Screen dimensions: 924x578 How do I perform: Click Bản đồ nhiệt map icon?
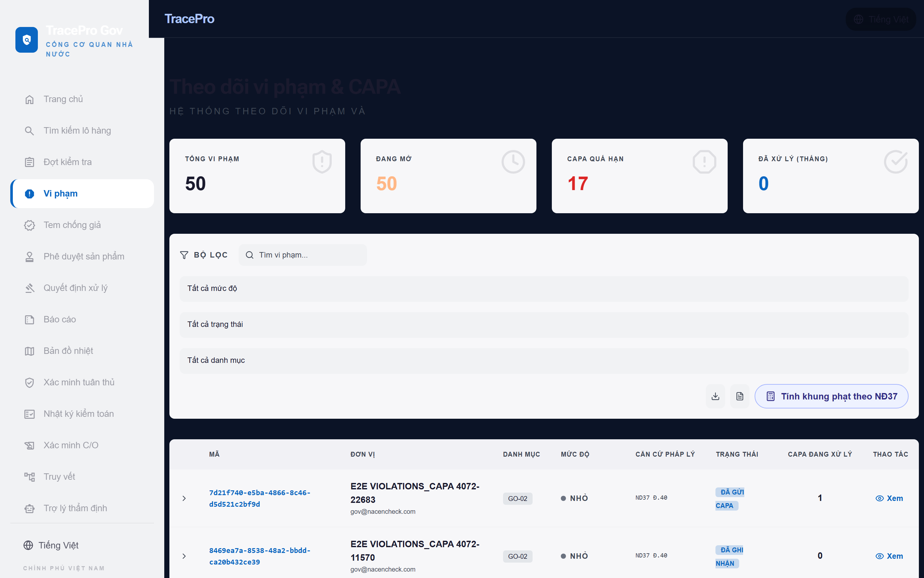click(30, 351)
